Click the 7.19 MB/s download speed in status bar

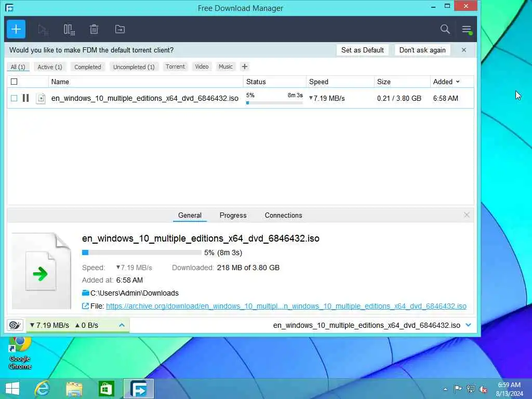[49, 325]
